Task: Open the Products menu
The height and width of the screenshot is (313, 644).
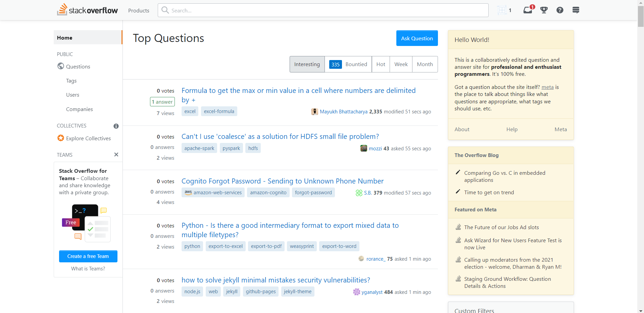Action: click(x=139, y=10)
